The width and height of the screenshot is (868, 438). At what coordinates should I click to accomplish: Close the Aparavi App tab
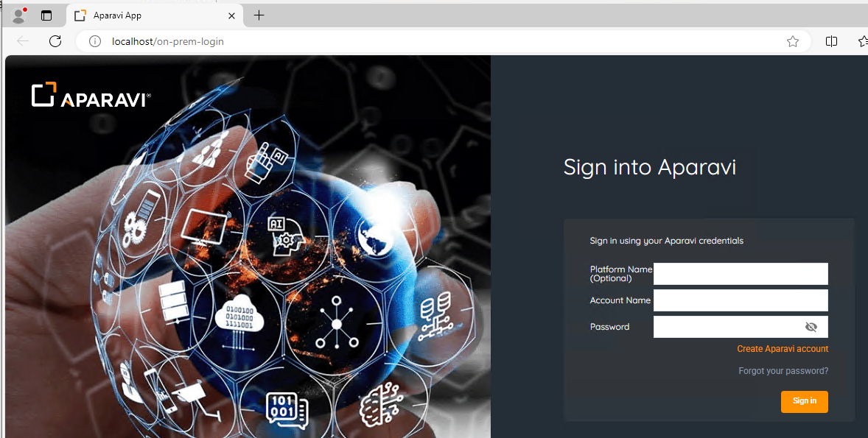click(x=232, y=15)
